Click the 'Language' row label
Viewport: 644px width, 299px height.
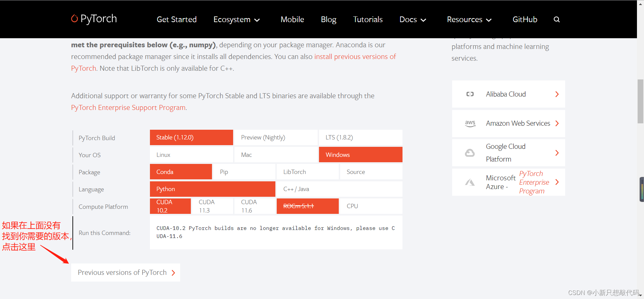(x=91, y=189)
